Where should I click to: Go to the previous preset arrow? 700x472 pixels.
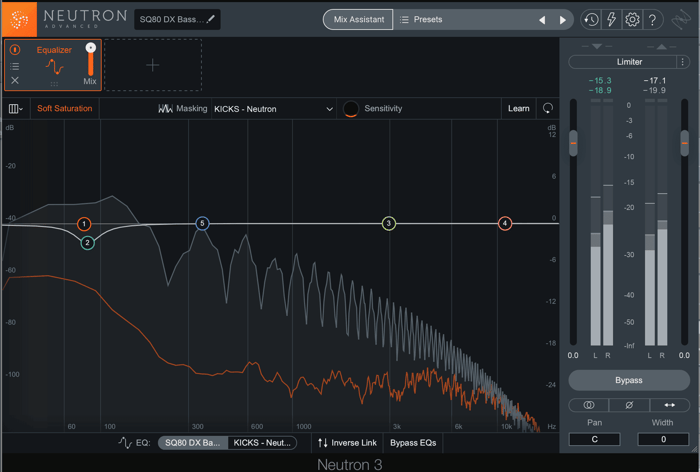[542, 20]
